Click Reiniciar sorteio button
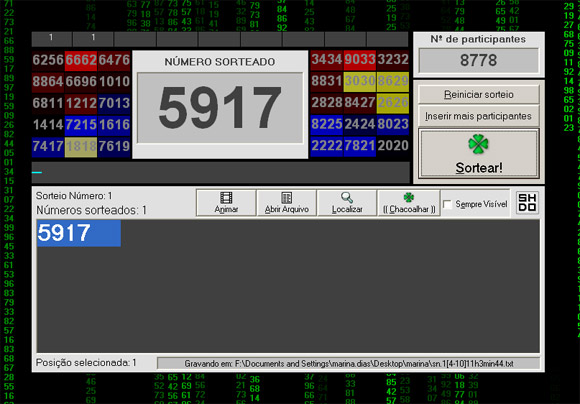This screenshot has height=404, width=580. 479,95
